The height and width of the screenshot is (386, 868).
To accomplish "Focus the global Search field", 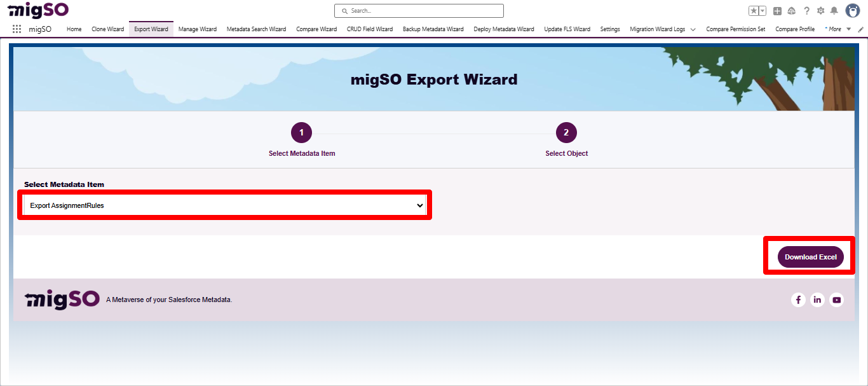I will tap(419, 11).
